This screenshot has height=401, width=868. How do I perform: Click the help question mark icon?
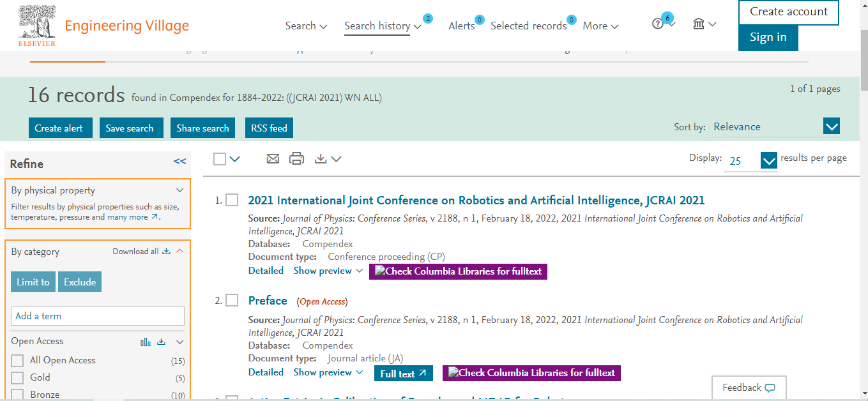[x=658, y=25]
